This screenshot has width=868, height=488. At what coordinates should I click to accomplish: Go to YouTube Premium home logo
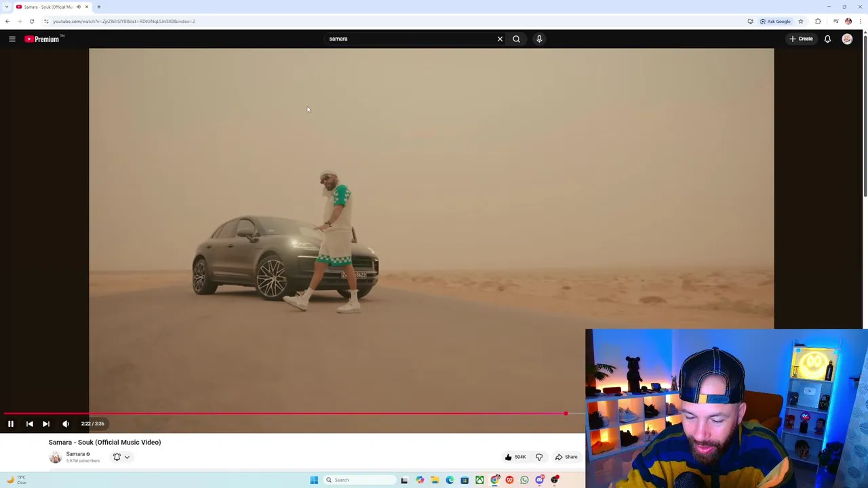point(44,39)
